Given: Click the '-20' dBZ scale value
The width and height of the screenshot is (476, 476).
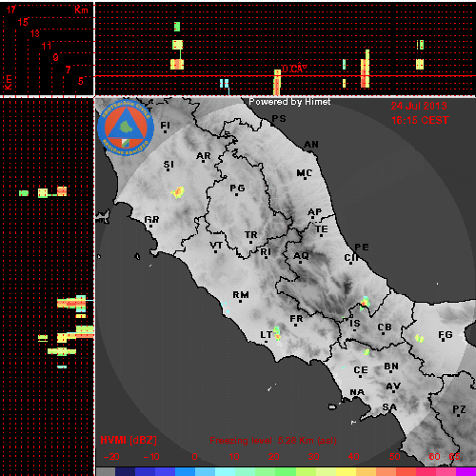Looking at the screenshot, I should pyautogui.click(x=111, y=457).
